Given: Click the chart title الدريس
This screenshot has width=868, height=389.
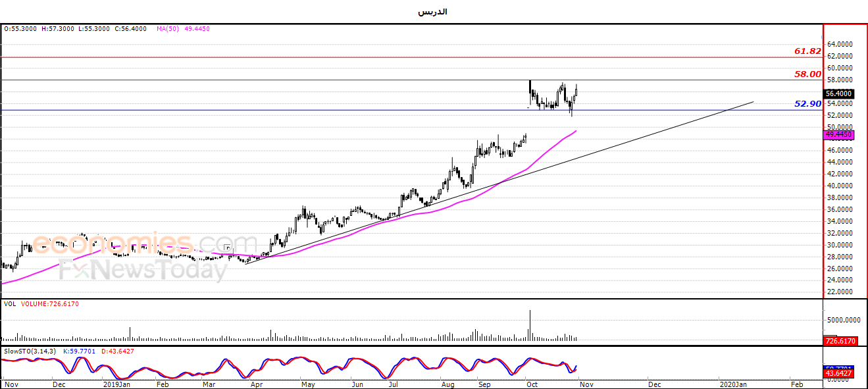Looking at the screenshot, I should pyautogui.click(x=433, y=12).
